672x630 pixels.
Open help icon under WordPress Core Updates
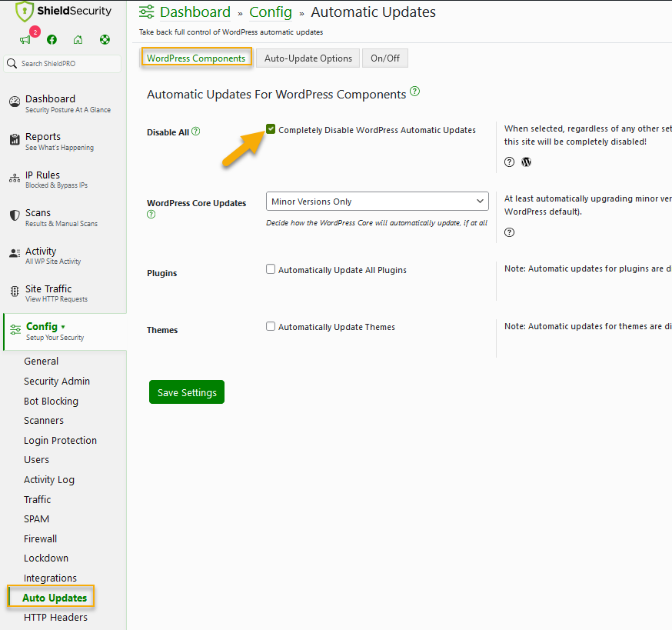[151, 215]
